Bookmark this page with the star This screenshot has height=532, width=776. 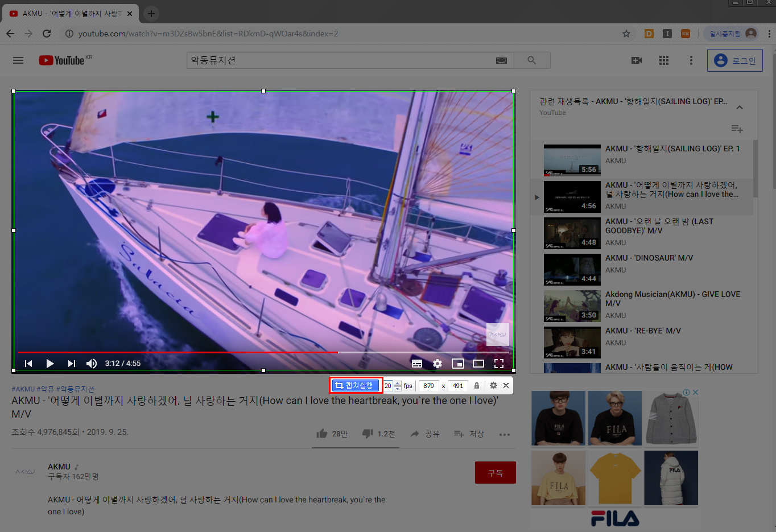click(626, 34)
